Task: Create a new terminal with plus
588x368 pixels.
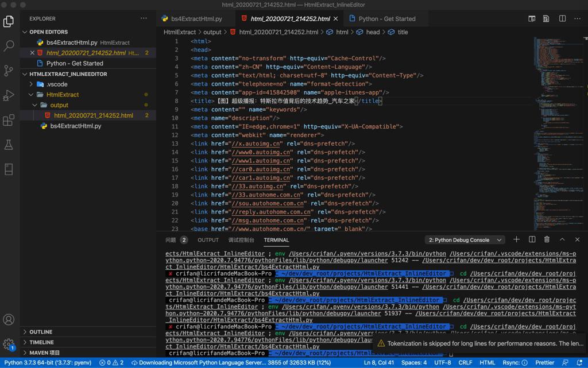Action: click(516, 239)
